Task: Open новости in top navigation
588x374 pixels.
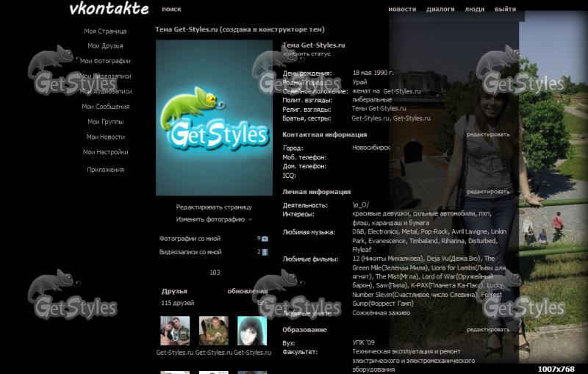Action: 402,9
